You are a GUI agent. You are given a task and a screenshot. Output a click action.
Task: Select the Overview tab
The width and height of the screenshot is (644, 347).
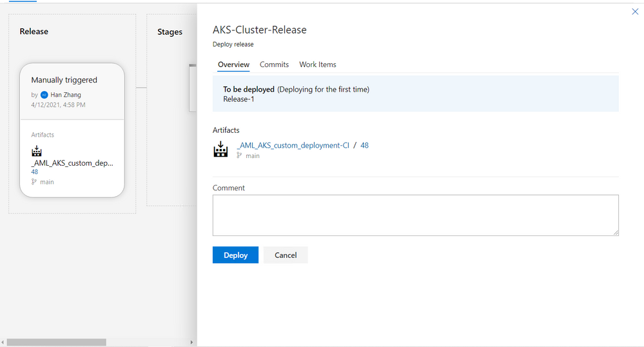(233, 64)
